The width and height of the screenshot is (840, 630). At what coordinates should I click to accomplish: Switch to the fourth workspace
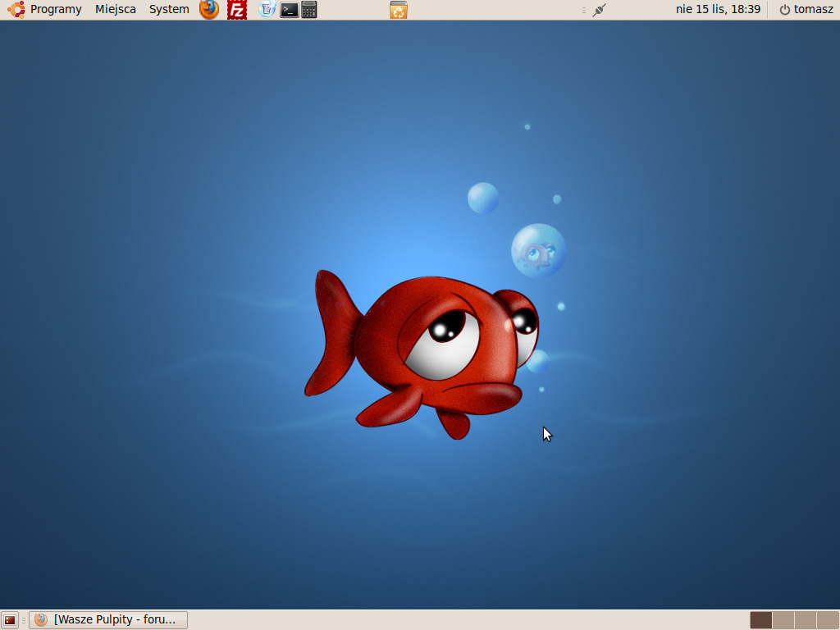click(x=828, y=620)
